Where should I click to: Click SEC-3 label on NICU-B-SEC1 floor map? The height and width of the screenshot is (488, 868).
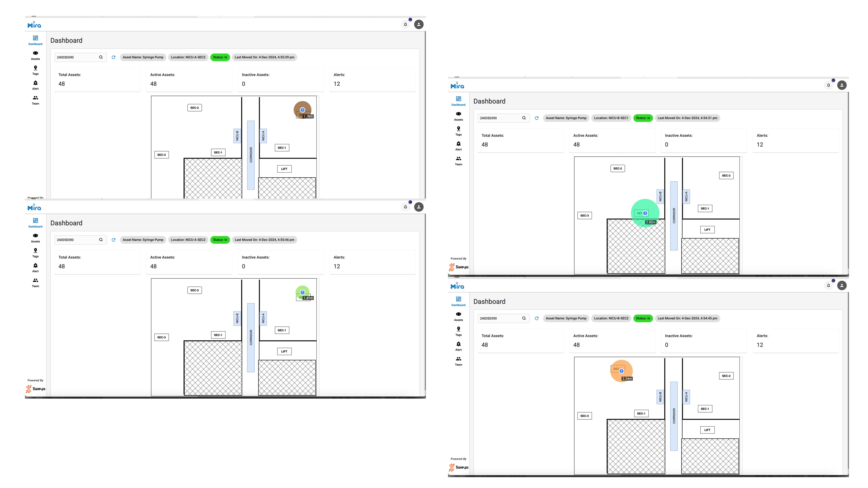(x=585, y=216)
